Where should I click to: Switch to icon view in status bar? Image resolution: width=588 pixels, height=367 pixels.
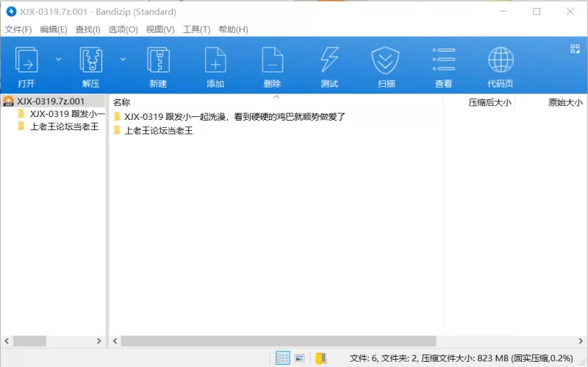point(300,358)
